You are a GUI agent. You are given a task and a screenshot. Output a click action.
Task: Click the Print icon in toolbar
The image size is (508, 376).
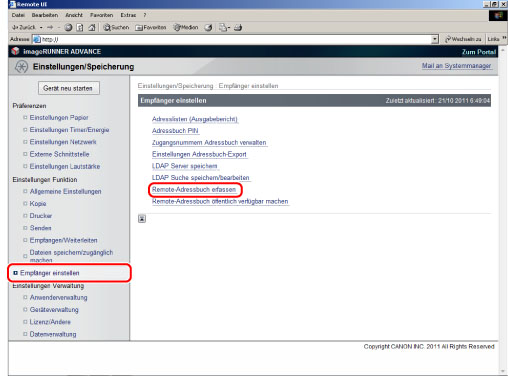(238, 28)
